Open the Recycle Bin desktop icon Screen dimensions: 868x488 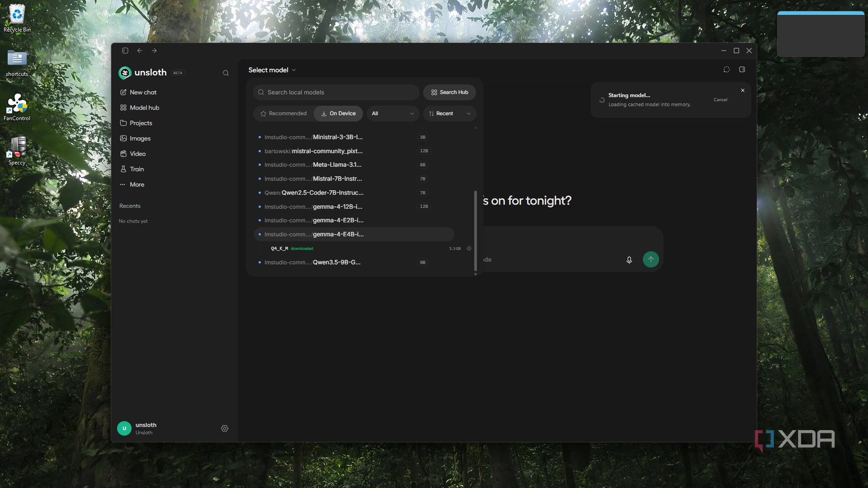tap(17, 18)
